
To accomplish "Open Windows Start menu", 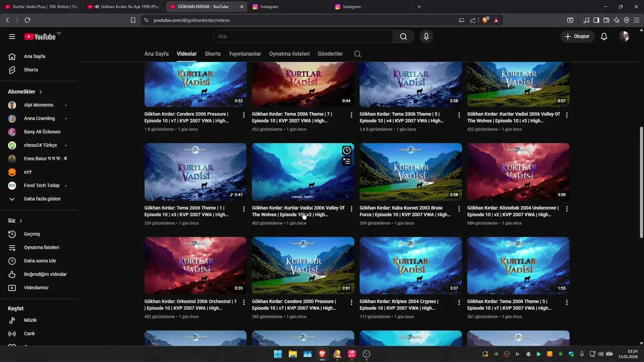I will (278, 354).
